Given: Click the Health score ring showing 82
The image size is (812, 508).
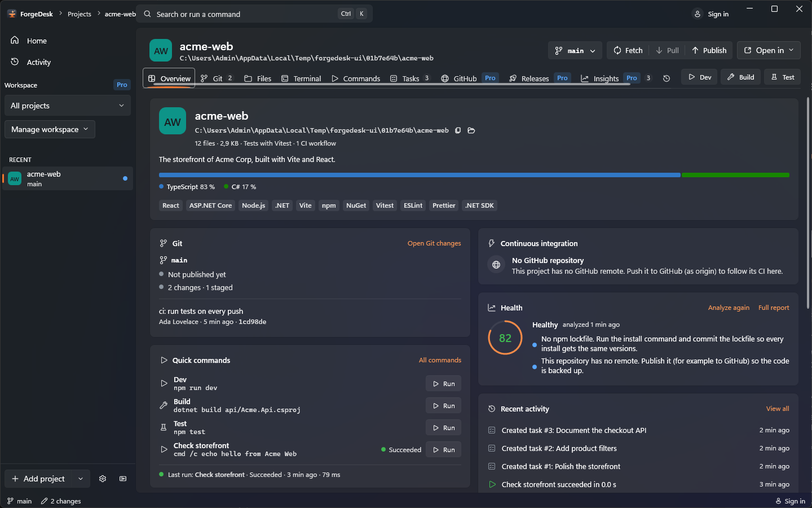Looking at the screenshot, I should pyautogui.click(x=505, y=338).
